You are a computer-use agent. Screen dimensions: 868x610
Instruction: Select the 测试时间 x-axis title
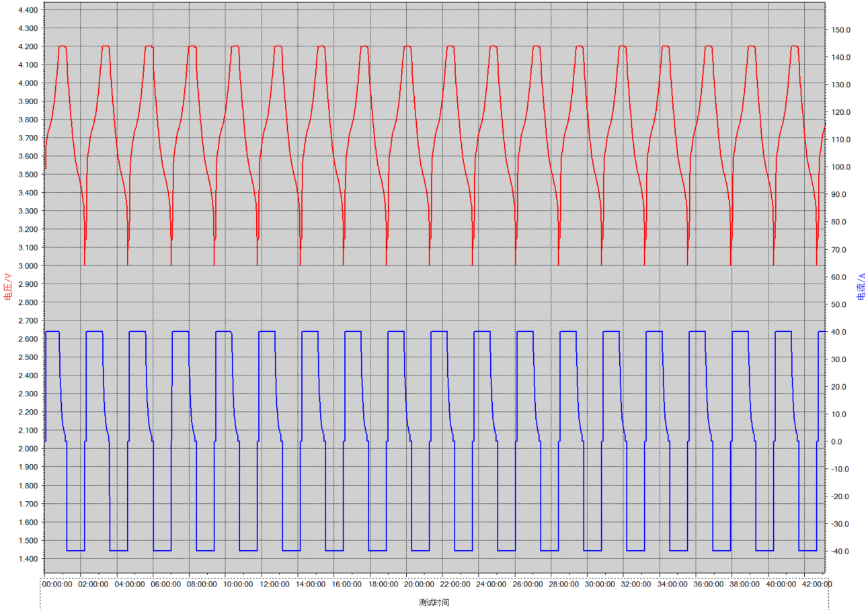pos(434,603)
